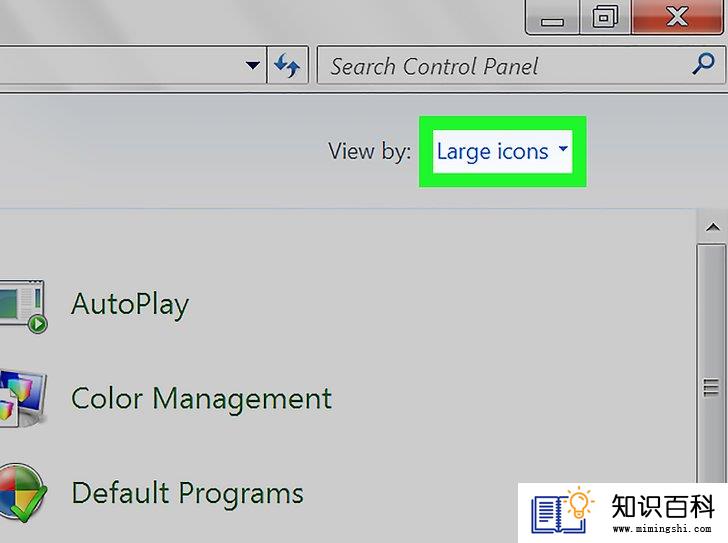Restore down the Control Panel window
This screenshot has height=543, width=728.
[605, 18]
